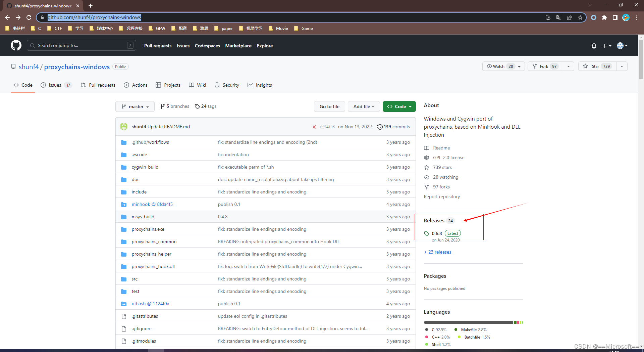
Task: Open the browser side panel icon
Action: click(x=615, y=17)
